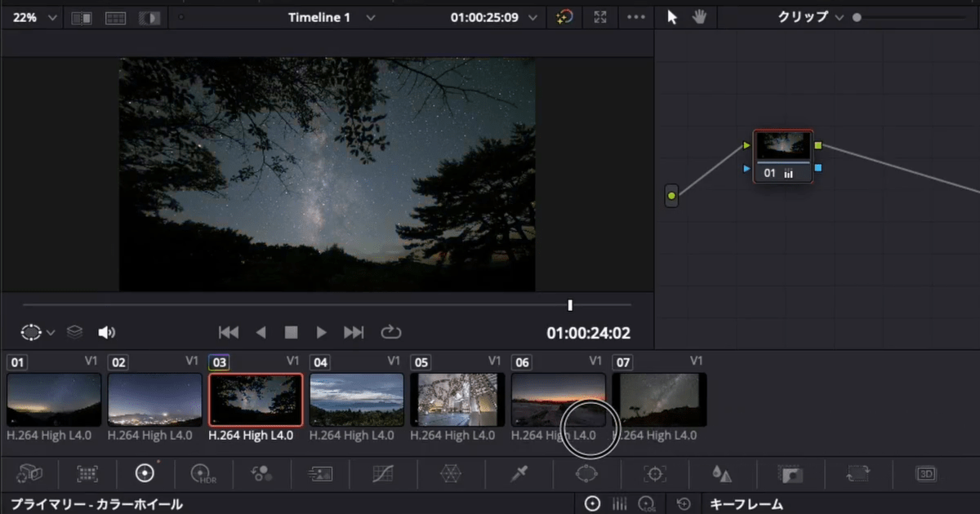The width and height of the screenshot is (980, 514).
Task: Open the HDR color wheels palette
Action: click(x=201, y=473)
